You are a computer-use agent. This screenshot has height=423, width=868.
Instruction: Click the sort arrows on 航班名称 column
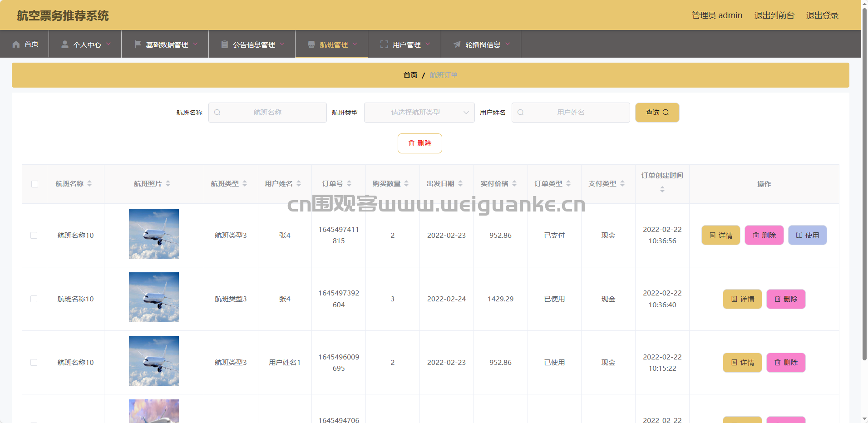(x=89, y=184)
